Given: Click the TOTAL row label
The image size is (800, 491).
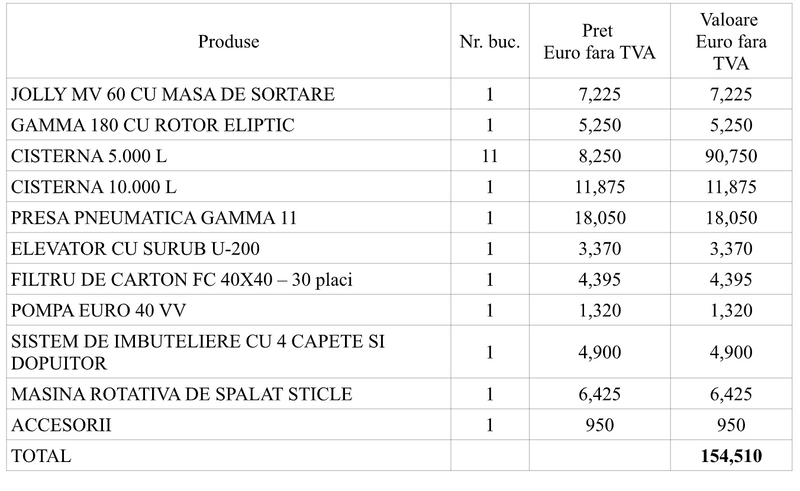Looking at the screenshot, I should (x=40, y=455).
